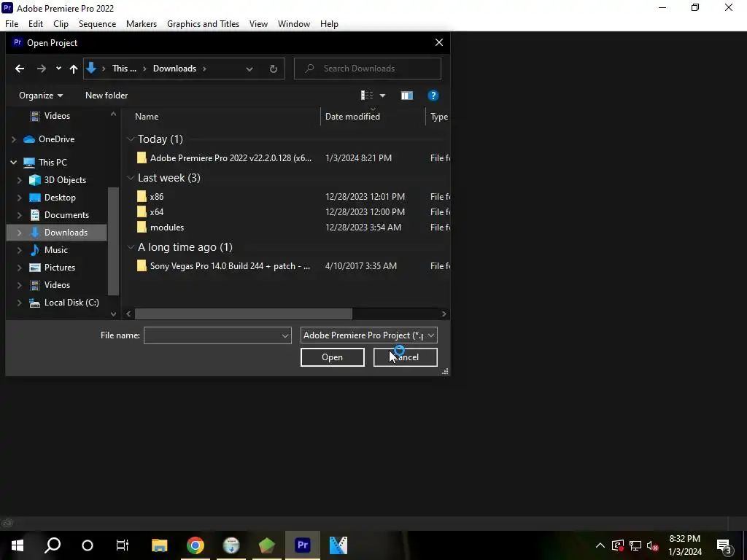The image size is (747, 560).
Task: Expand the Local Disk (C:) node
Action: point(20,303)
